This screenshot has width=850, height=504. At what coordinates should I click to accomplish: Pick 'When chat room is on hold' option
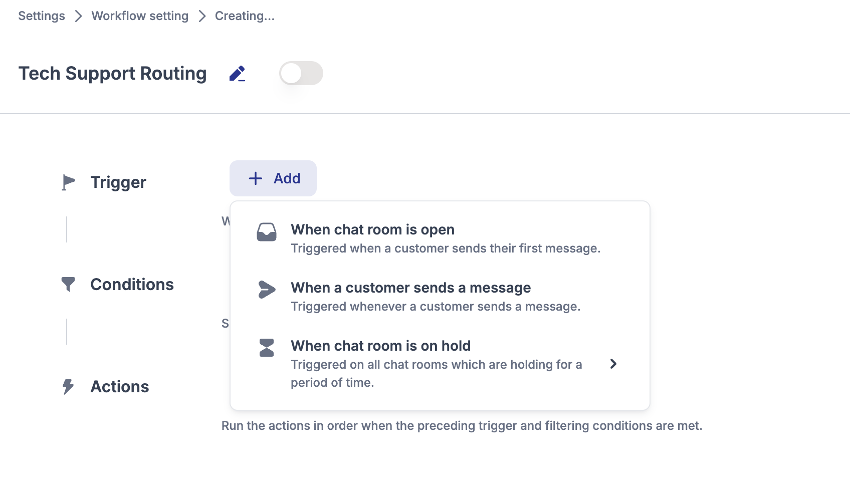pyautogui.click(x=380, y=346)
